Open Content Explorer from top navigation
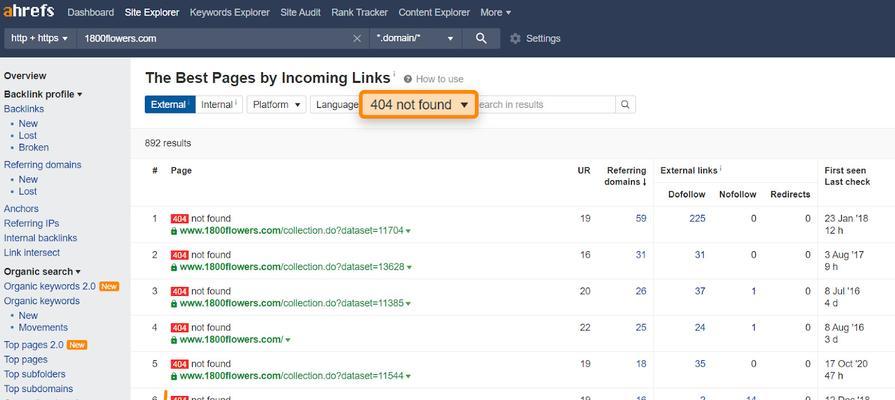This screenshot has height=400, width=895. [434, 12]
